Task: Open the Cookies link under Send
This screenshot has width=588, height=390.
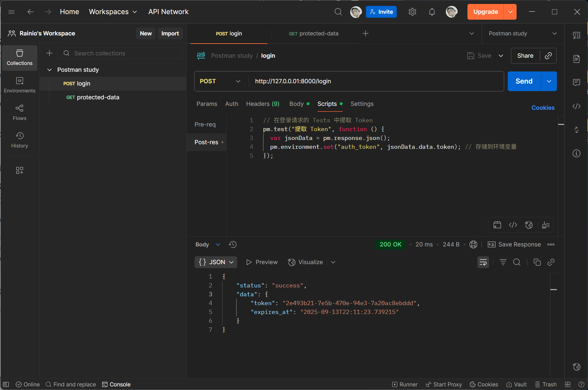Action: click(543, 108)
